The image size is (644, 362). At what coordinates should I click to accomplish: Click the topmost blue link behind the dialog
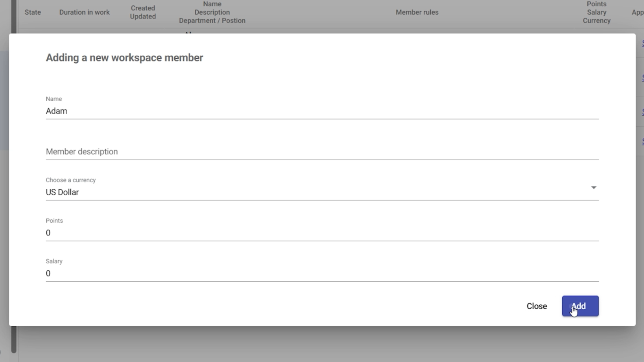(642, 44)
